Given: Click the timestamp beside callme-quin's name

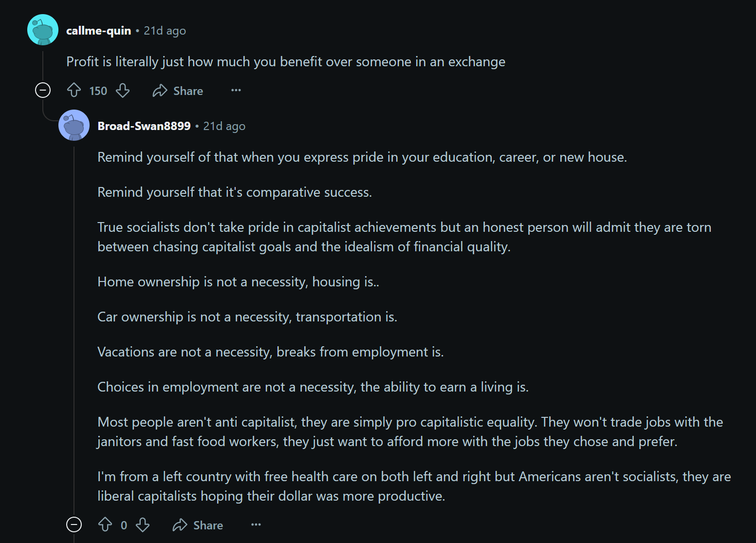Looking at the screenshot, I should [165, 31].
